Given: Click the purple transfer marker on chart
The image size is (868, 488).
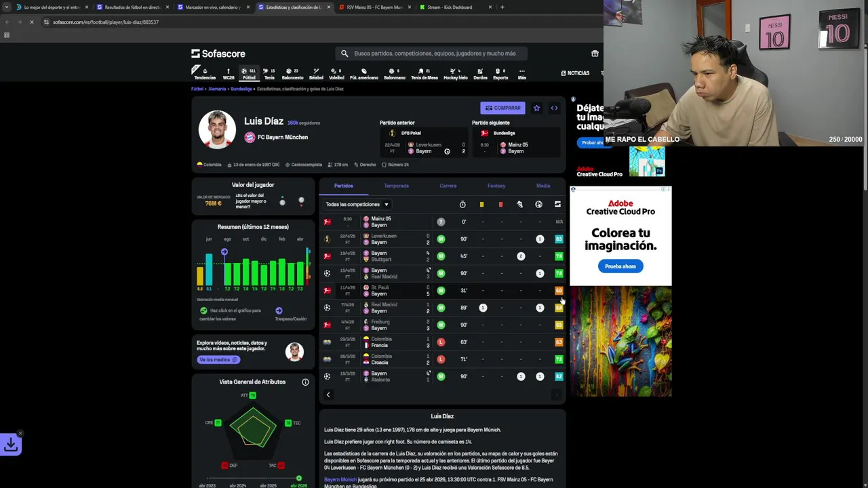Looking at the screenshot, I should pos(224,252).
